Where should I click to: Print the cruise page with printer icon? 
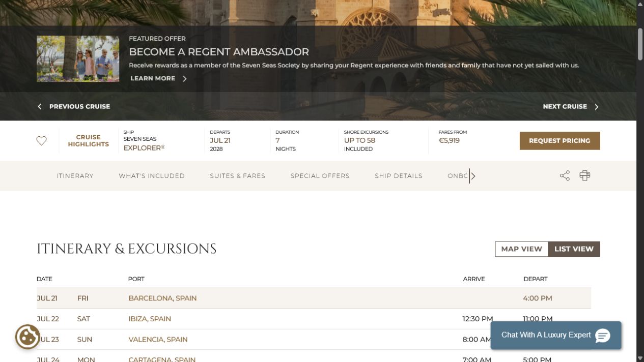(x=585, y=175)
